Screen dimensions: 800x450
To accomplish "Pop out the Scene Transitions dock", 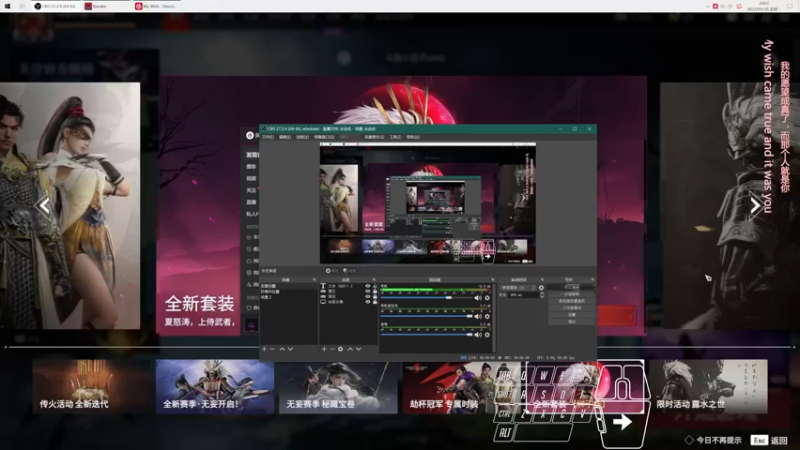I will coord(542,280).
